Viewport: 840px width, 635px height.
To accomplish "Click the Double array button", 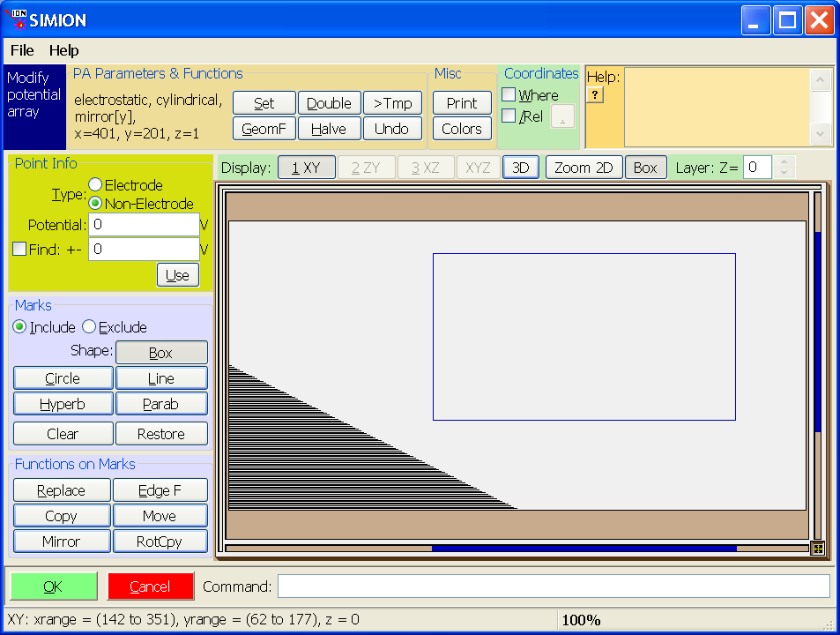I will [x=329, y=103].
